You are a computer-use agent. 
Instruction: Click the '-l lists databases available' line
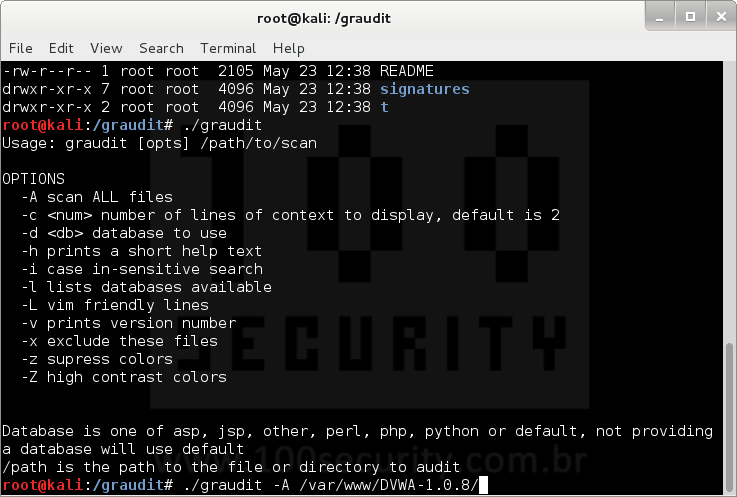[146, 287]
